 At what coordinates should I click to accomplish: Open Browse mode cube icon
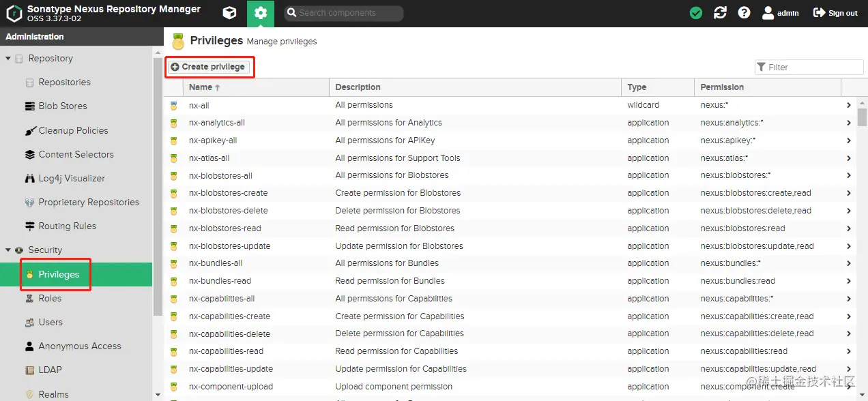230,13
